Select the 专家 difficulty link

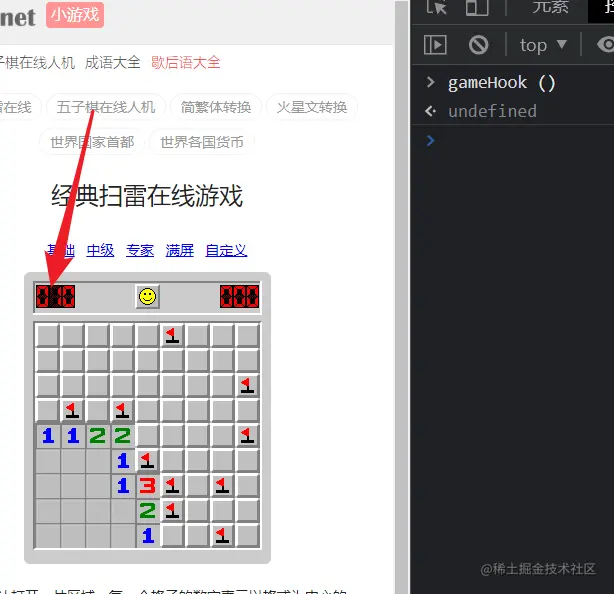click(140, 250)
